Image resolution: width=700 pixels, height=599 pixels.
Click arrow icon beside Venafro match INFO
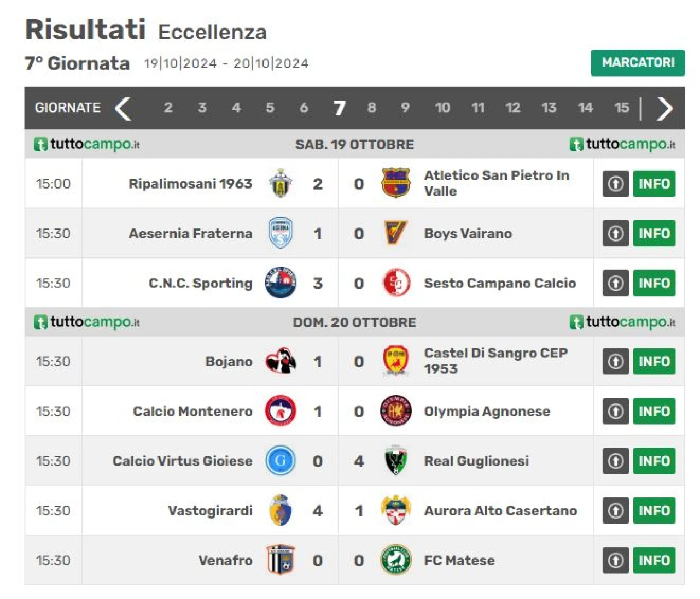point(616,560)
